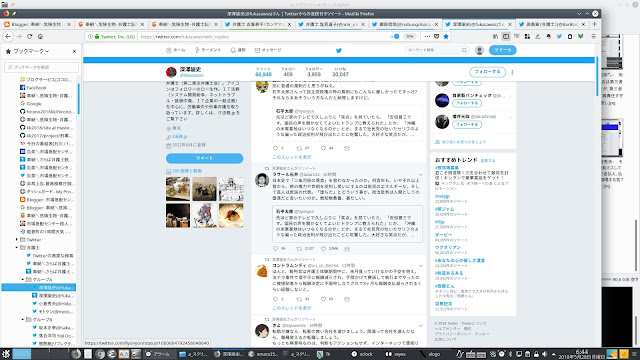This screenshot has width=640, height=360.
Task: Open the Firefox library icon
Action: click(495, 36)
